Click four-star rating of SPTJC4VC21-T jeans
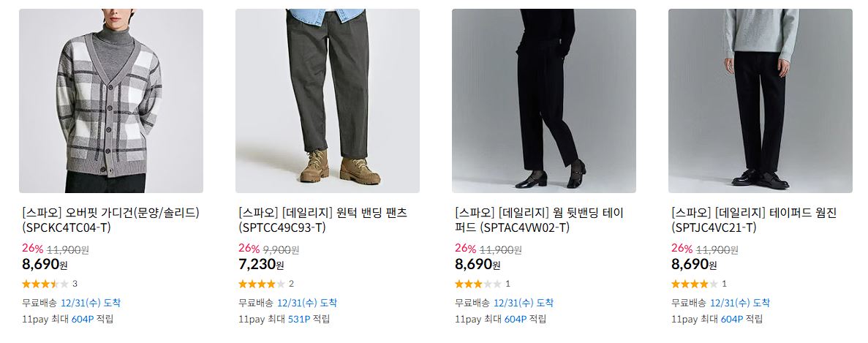This screenshot has height=343, width=868. click(x=695, y=284)
